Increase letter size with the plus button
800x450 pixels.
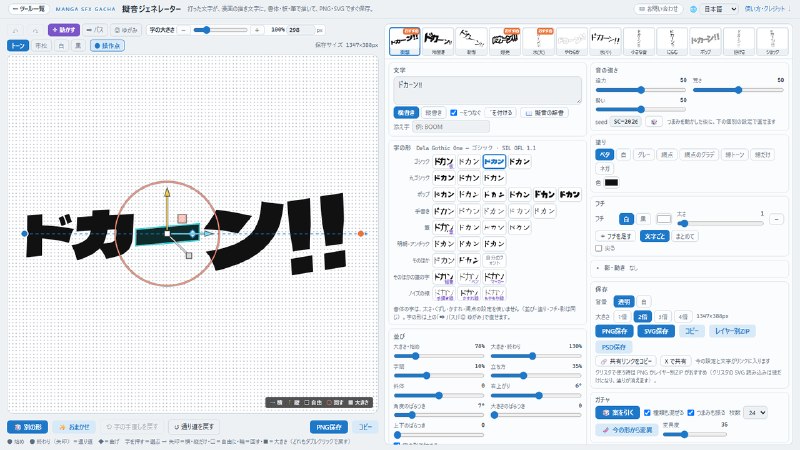coord(257,30)
